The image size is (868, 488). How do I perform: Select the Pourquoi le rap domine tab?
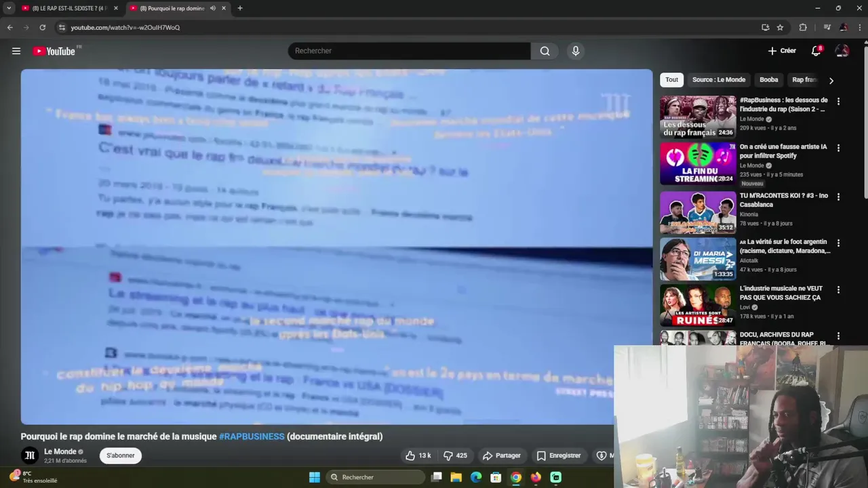click(x=172, y=8)
